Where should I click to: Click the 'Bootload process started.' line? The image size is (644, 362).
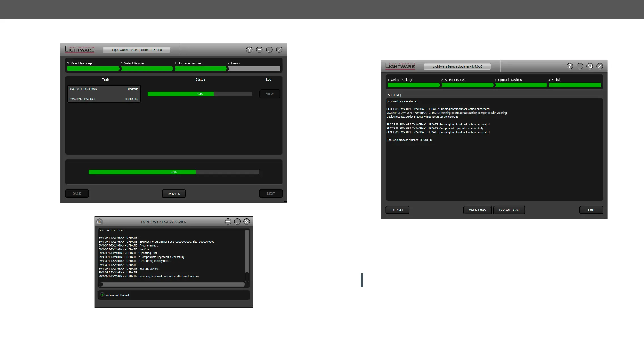point(402,101)
